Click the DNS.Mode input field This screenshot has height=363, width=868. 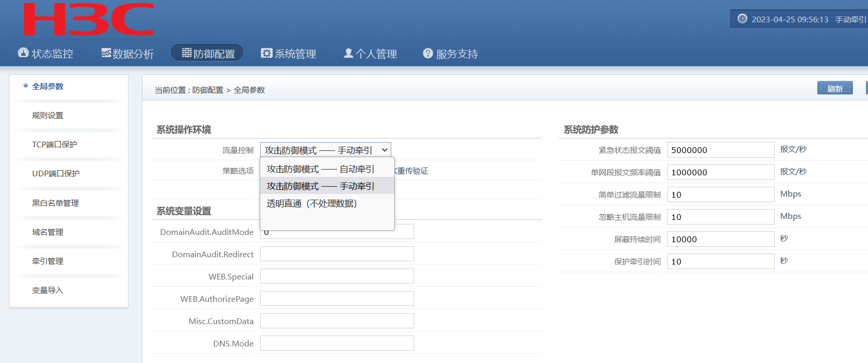pyautogui.click(x=337, y=343)
